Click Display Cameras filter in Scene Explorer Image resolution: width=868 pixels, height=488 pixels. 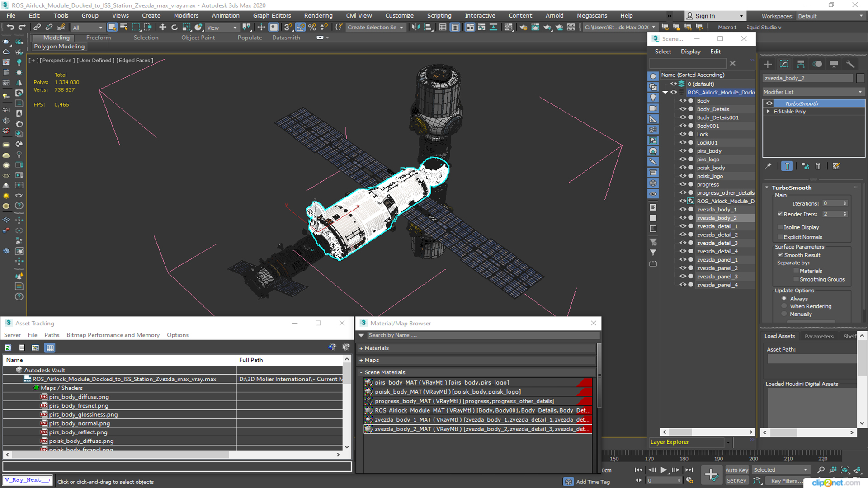(653, 108)
